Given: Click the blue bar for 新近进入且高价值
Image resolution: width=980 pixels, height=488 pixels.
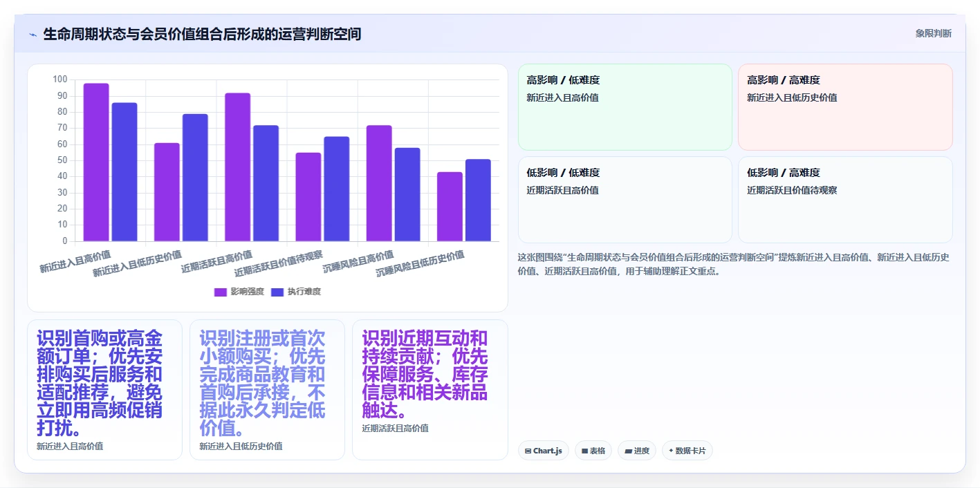Looking at the screenshot, I should [x=124, y=172].
